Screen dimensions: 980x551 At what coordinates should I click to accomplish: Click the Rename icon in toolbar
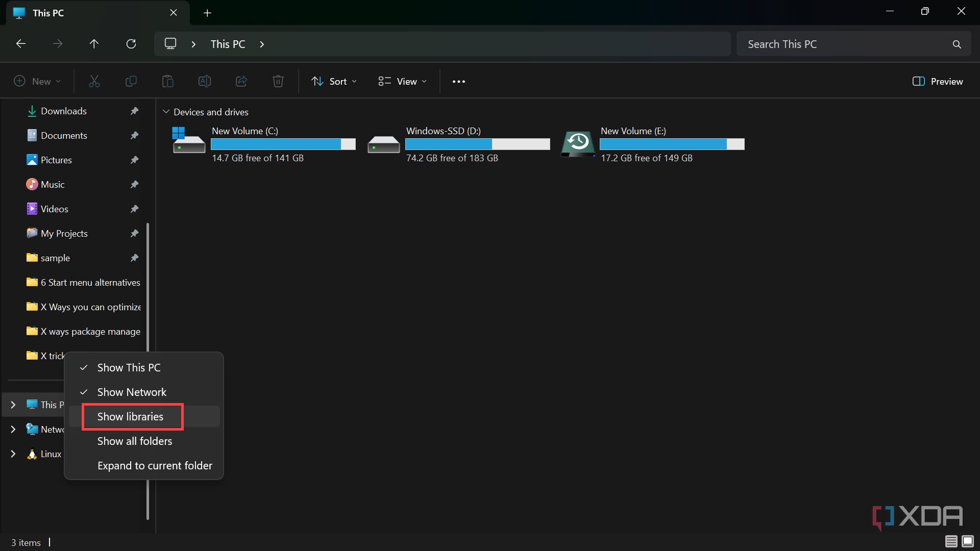pyautogui.click(x=205, y=81)
